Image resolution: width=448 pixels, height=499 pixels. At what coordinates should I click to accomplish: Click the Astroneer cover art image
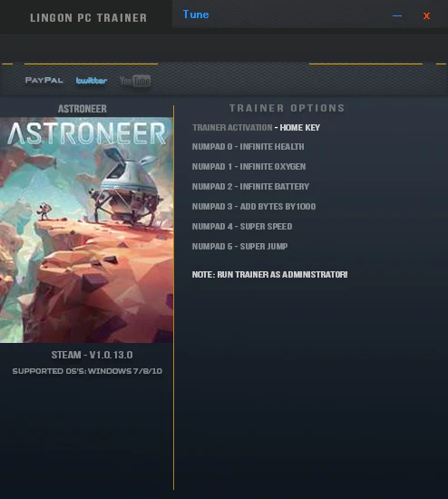pos(86,230)
